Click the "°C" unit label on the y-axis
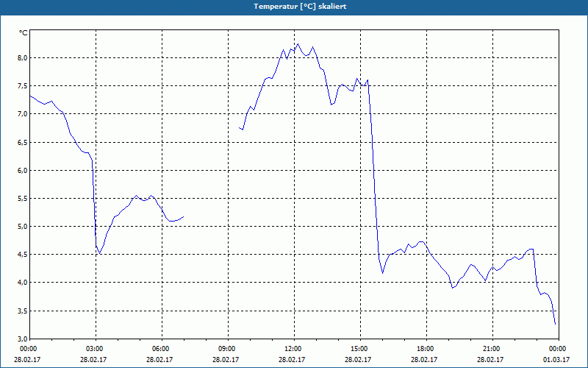 point(24,33)
